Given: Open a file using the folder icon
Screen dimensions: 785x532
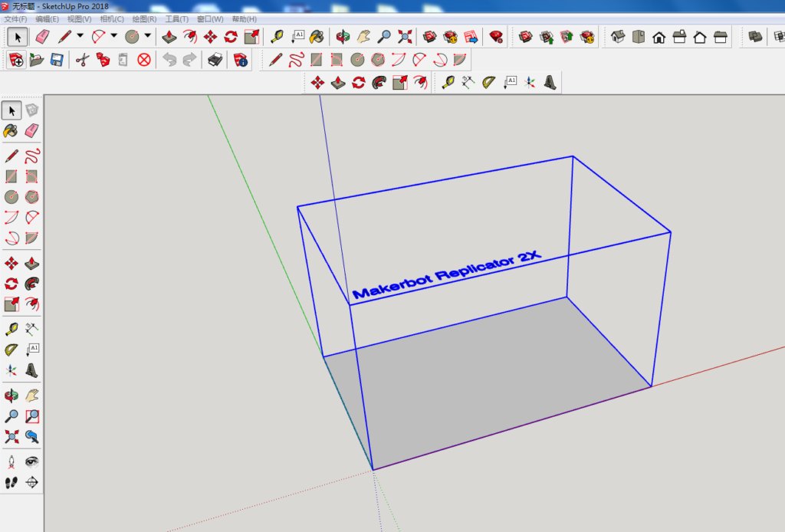Looking at the screenshot, I should point(37,60).
